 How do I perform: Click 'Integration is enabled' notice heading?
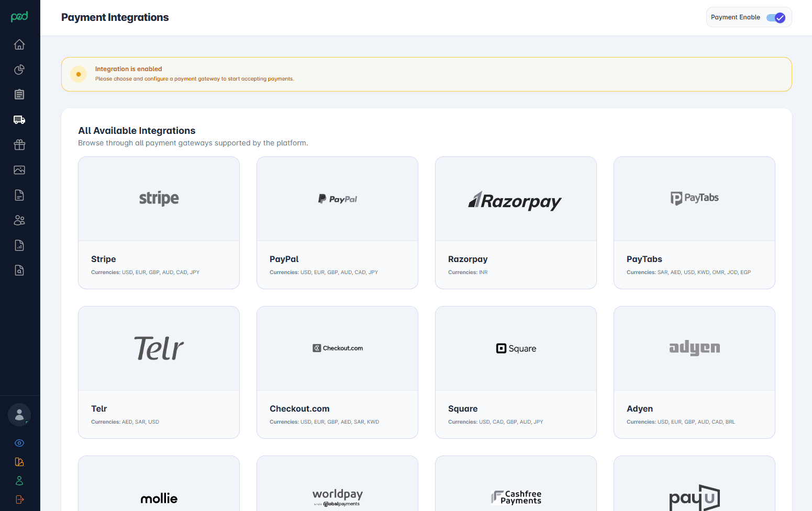(128, 69)
